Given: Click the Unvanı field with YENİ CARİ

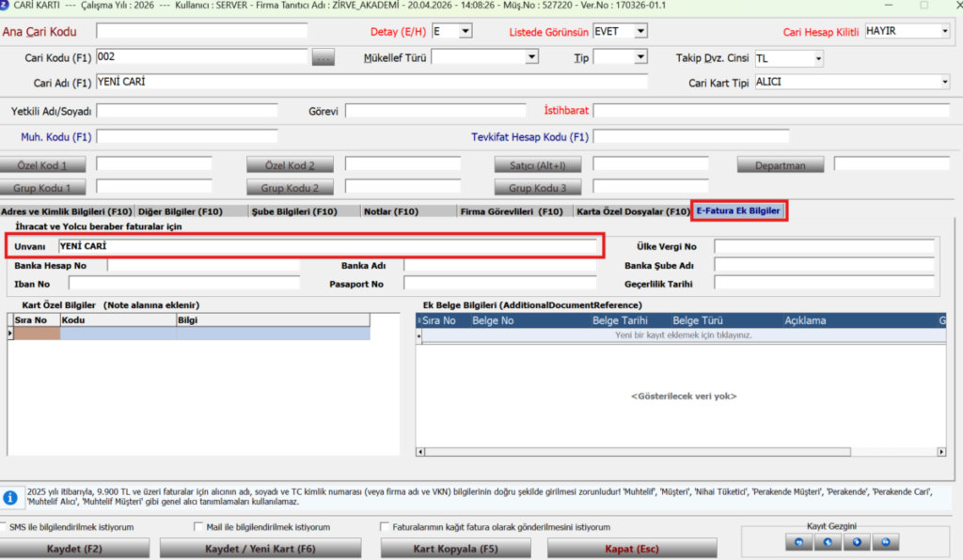Looking at the screenshot, I should (326, 246).
